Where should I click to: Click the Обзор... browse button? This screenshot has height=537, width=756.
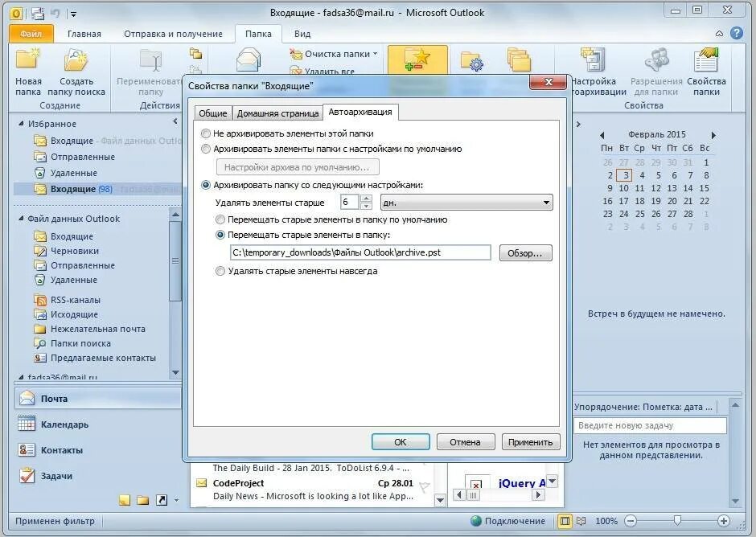click(525, 253)
